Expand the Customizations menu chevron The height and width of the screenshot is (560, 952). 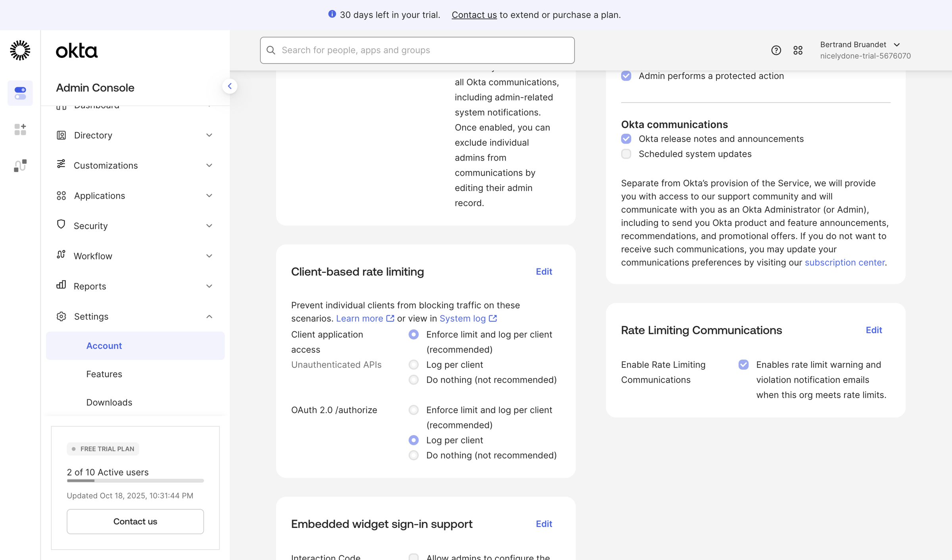coord(209,165)
